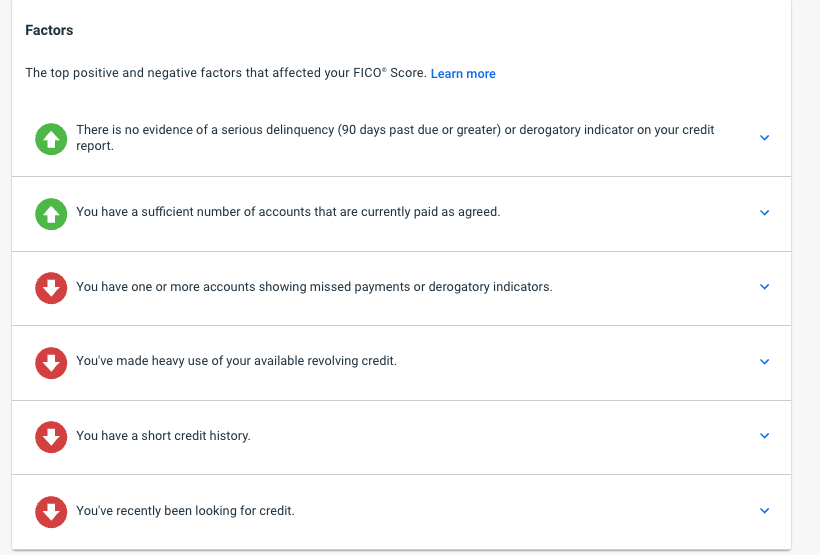Image resolution: width=820 pixels, height=555 pixels.
Task: Click the Factors heading
Action: [49, 30]
